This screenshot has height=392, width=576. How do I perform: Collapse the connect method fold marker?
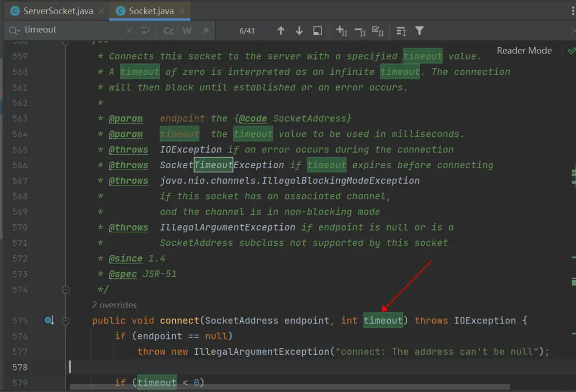(x=66, y=320)
